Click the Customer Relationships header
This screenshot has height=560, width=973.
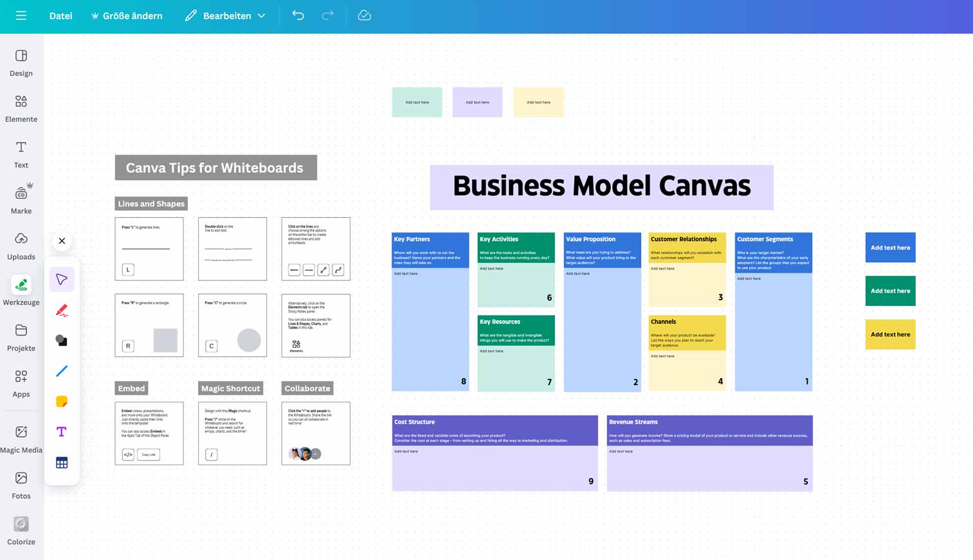point(684,239)
